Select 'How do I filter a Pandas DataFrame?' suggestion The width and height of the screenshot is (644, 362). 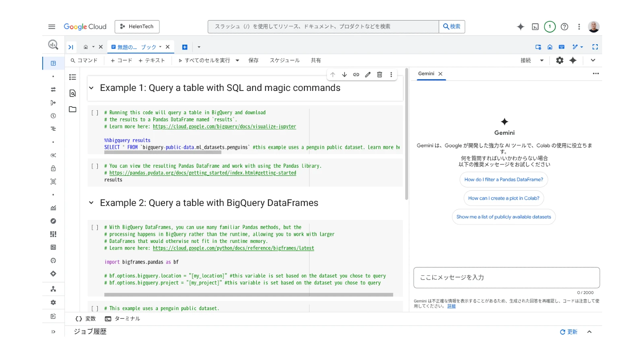click(504, 179)
